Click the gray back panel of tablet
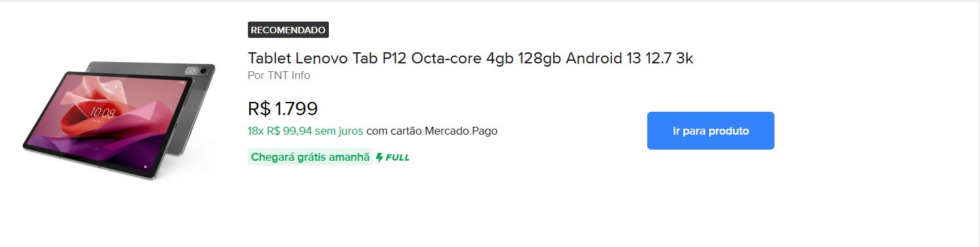This screenshot has width=980, height=247. [x=150, y=68]
